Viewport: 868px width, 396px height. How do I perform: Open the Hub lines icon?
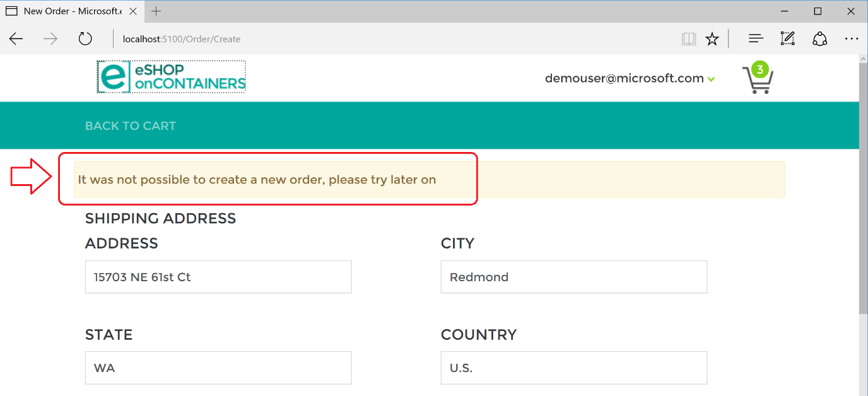click(x=756, y=39)
